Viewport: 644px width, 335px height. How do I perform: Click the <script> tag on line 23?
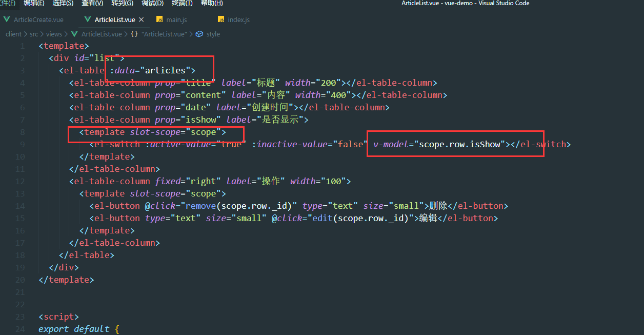(x=58, y=317)
